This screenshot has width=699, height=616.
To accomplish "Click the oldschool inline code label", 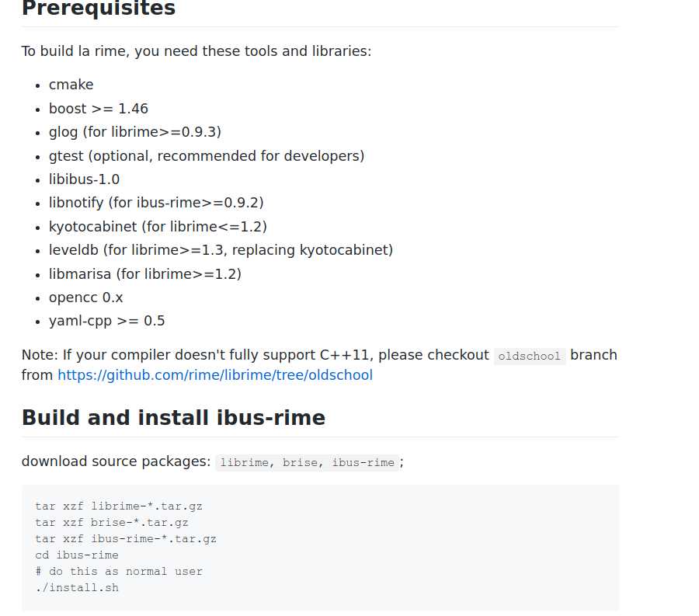I will 529,356.
